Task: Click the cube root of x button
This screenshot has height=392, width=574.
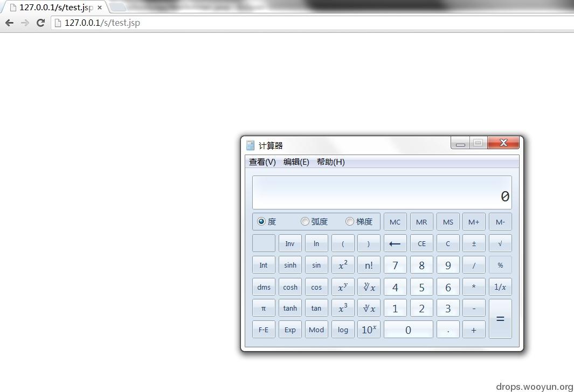Action: coord(369,308)
